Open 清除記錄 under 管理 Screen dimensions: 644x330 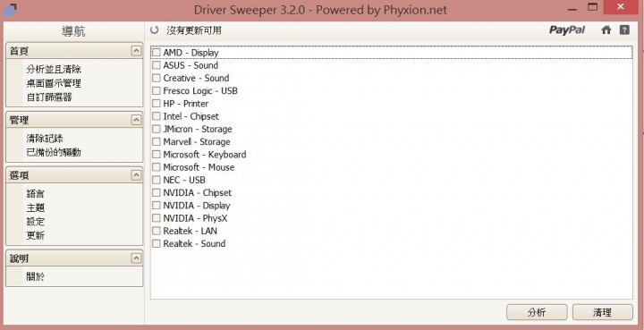tap(45, 139)
